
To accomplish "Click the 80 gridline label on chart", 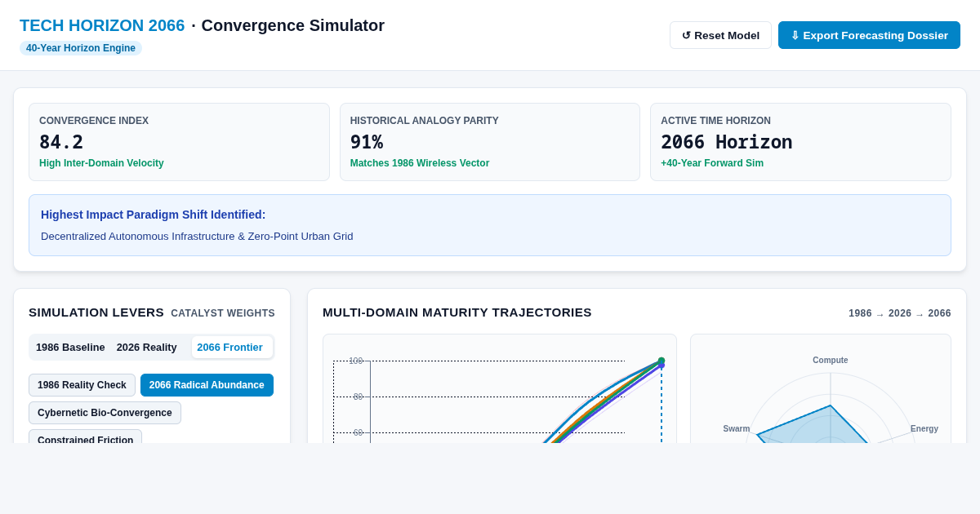I will tap(358, 397).
